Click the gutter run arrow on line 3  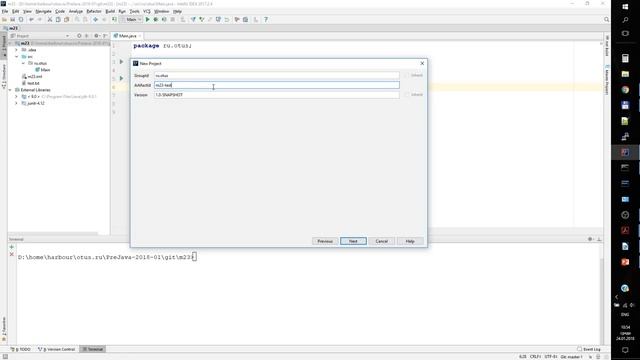(121, 62)
